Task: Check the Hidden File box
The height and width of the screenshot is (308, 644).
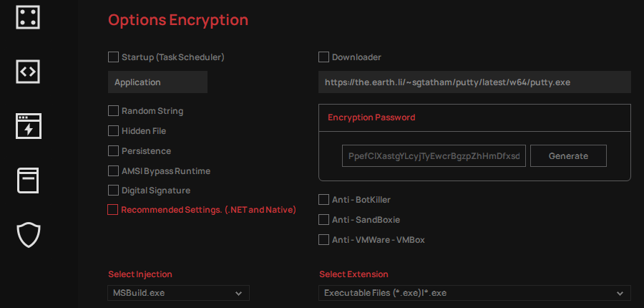Action: 113,131
